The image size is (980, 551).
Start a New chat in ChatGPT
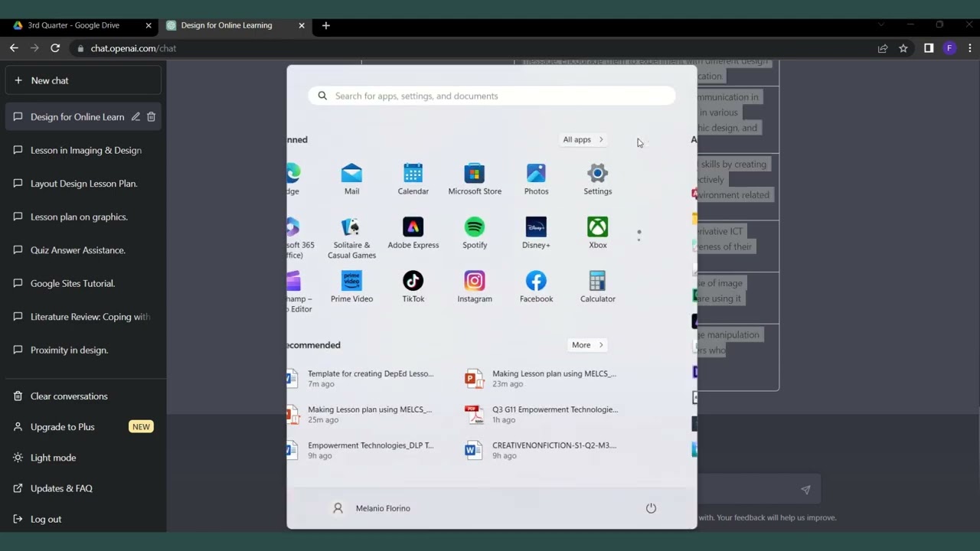pyautogui.click(x=83, y=80)
